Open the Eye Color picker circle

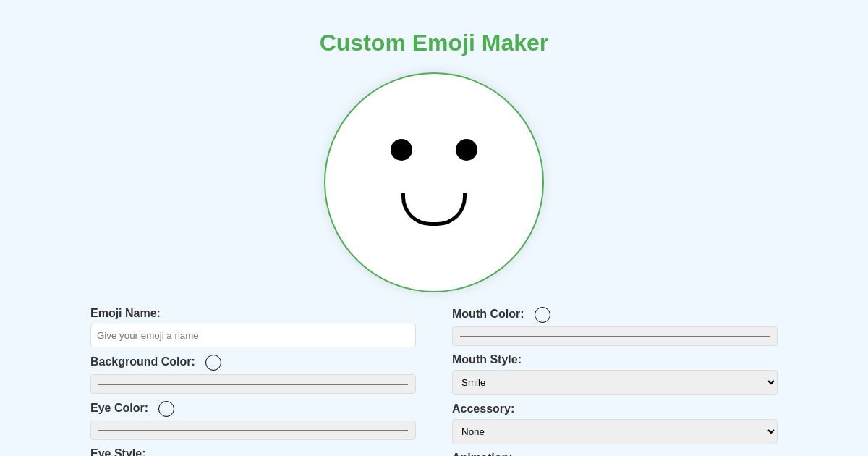[166, 409]
